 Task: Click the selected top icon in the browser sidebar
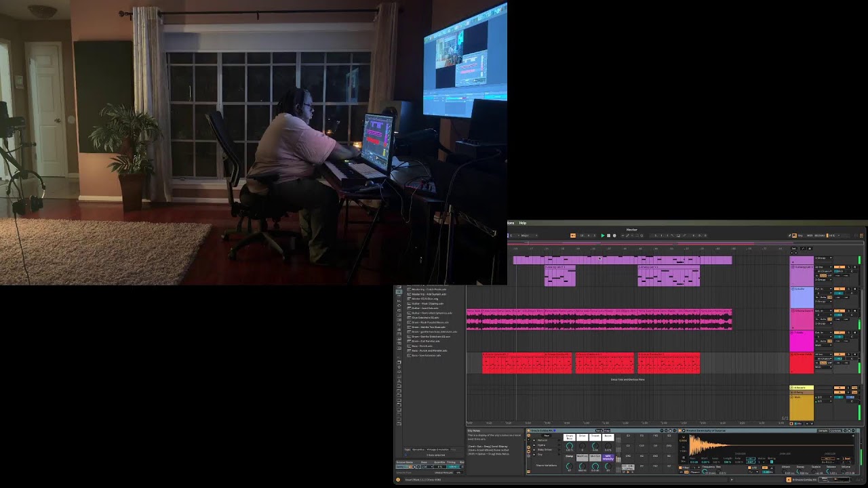click(399, 291)
